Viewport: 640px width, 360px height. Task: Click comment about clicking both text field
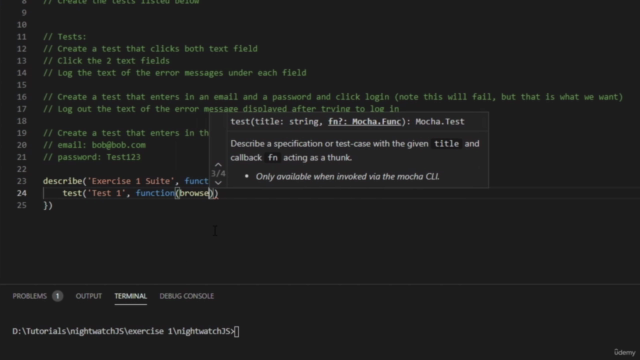click(x=150, y=49)
